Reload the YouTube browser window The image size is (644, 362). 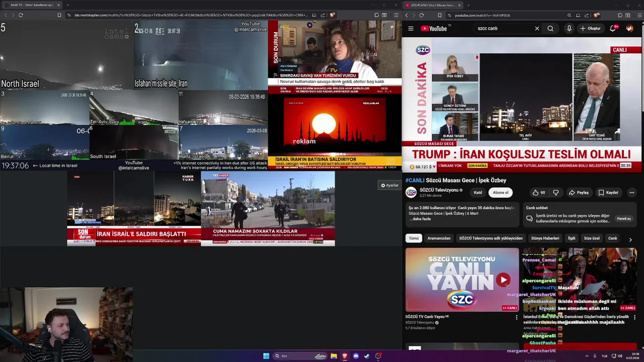(x=423, y=16)
